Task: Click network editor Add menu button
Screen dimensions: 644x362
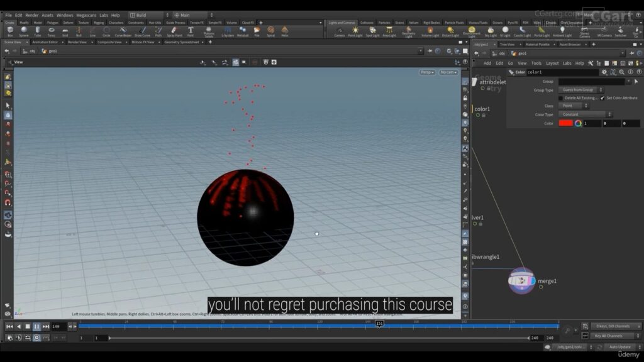Action: (487, 63)
